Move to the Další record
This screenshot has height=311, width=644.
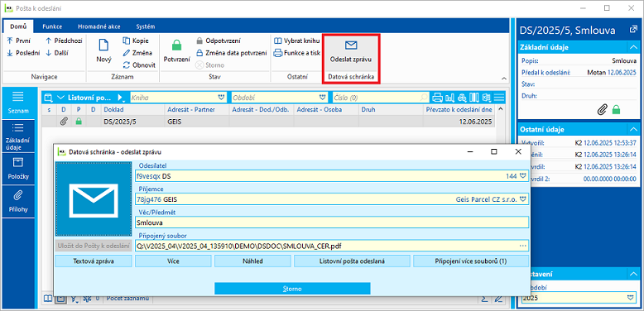point(56,52)
